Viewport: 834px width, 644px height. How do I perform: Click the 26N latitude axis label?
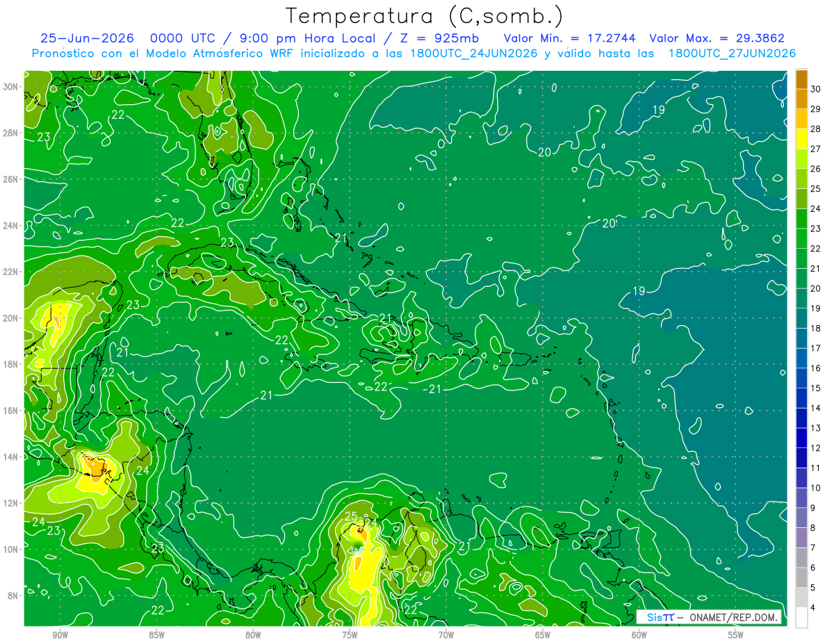(x=10, y=179)
